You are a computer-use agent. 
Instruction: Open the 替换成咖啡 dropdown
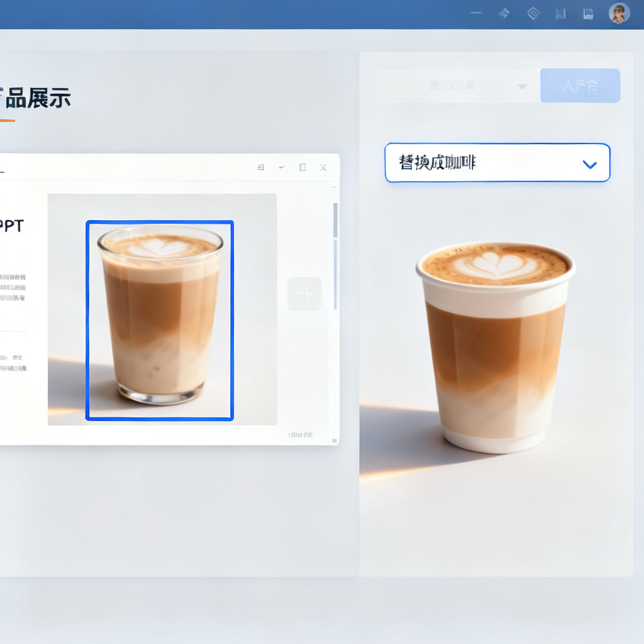[497, 163]
